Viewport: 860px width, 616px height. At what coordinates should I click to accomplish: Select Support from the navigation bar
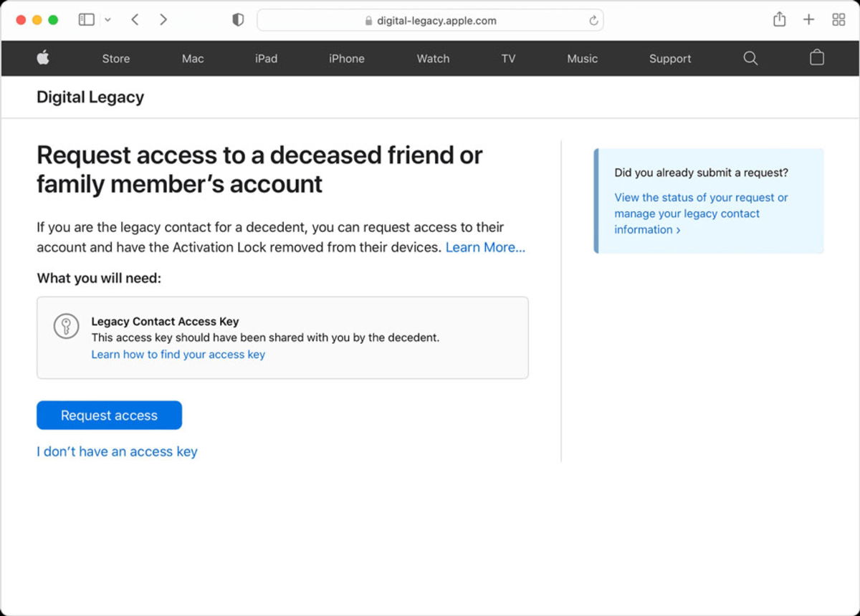pos(669,58)
